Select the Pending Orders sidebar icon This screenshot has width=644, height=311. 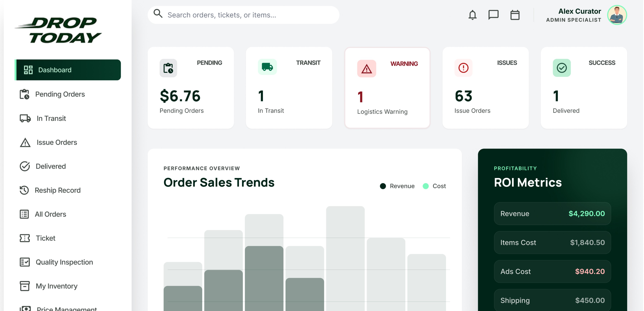point(25,94)
